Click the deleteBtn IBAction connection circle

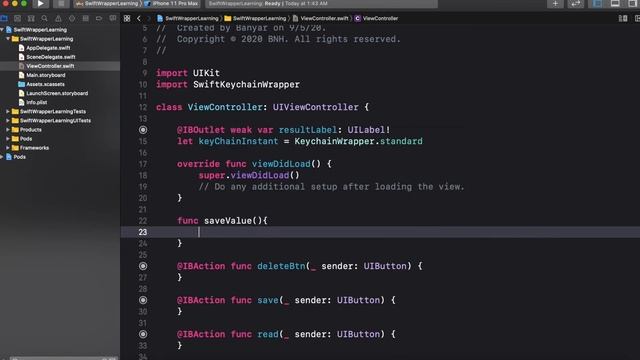143,266
